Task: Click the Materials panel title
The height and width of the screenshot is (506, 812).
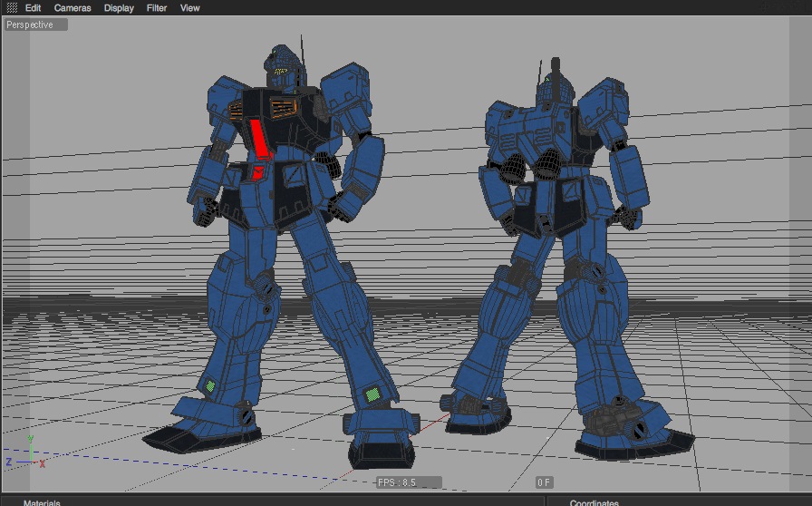Action: click(x=42, y=502)
